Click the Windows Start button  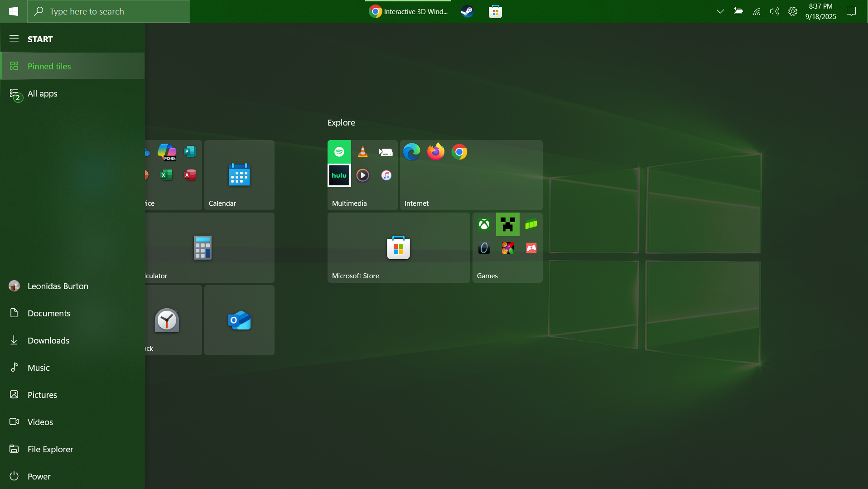click(14, 11)
